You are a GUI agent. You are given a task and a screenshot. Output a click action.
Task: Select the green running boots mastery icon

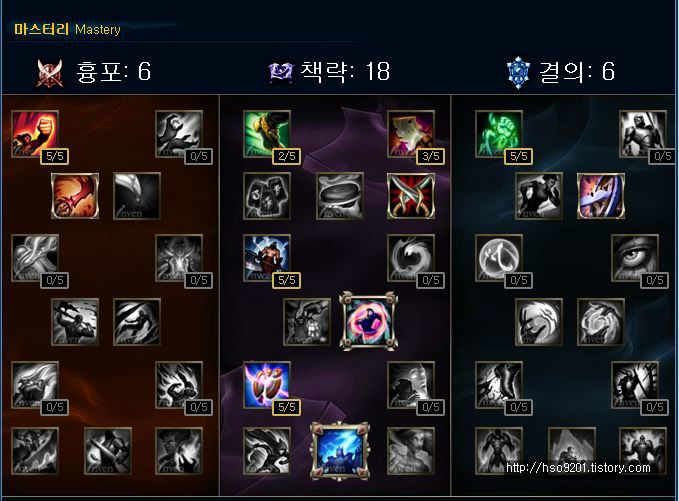tap(267, 134)
